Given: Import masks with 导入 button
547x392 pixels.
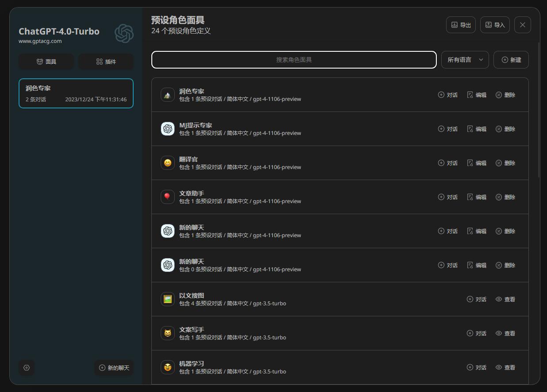Looking at the screenshot, I should coord(495,25).
